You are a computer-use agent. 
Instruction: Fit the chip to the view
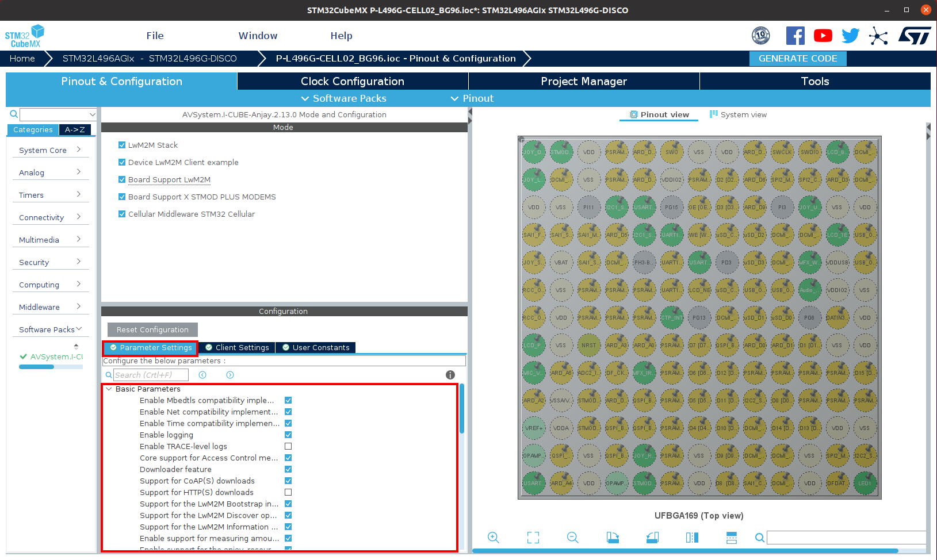click(533, 538)
